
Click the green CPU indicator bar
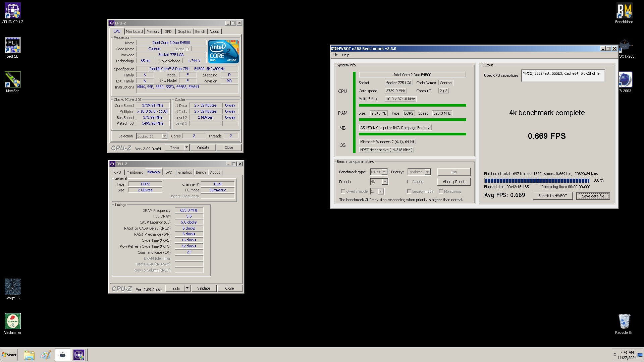pos(412,105)
